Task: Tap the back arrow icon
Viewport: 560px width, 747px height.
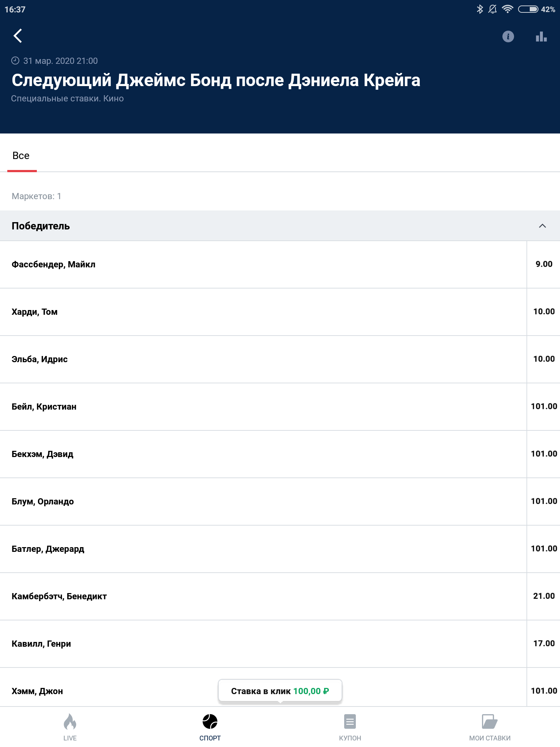Action: pyautogui.click(x=17, y=36)
